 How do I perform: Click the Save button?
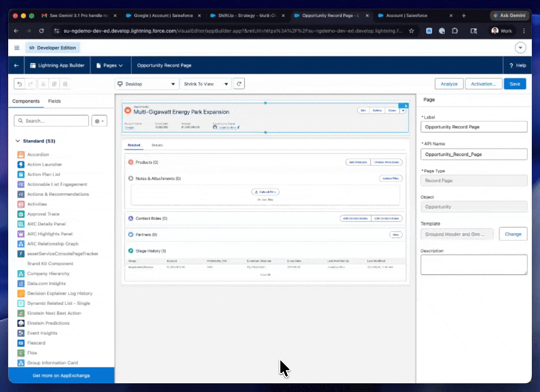[515, 84]
